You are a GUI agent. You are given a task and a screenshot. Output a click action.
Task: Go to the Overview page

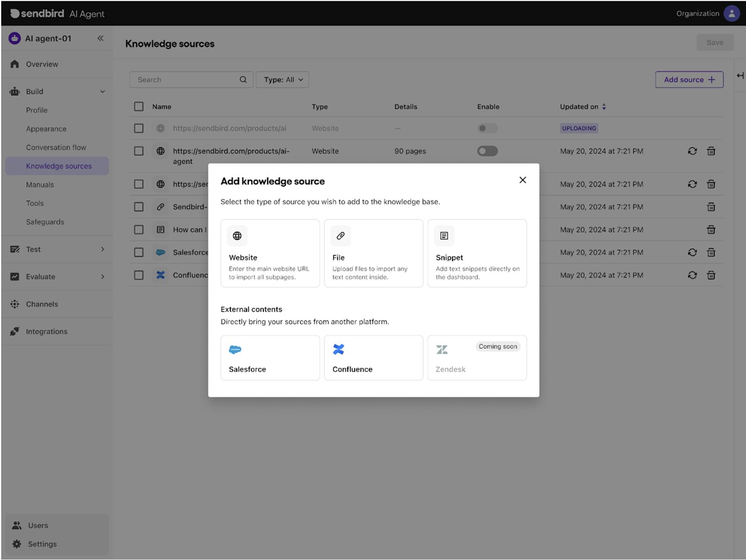tap(42, 64)
